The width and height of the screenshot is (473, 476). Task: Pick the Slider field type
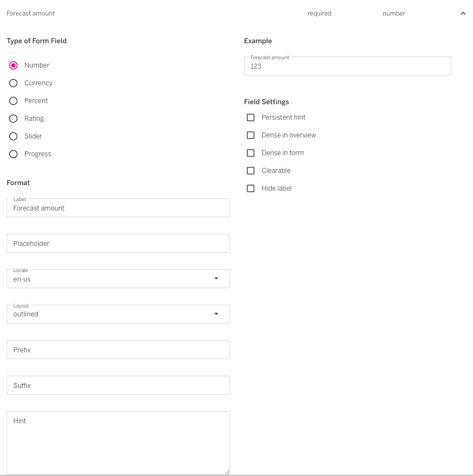pyautogui.click(x=13, y=136)
